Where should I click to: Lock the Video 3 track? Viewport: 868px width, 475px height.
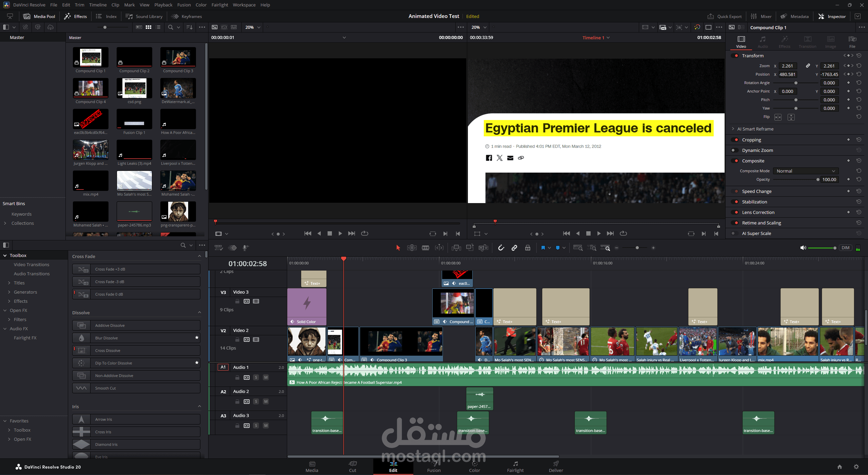[237, 301]
